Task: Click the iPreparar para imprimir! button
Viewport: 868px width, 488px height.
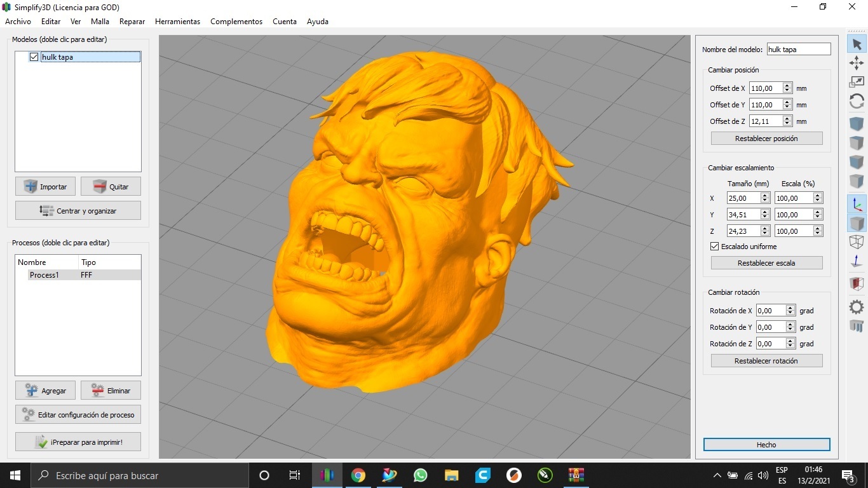Action: (78, 441)
